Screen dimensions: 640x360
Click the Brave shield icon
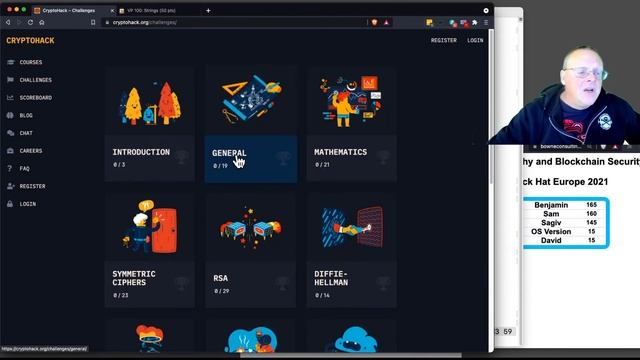tap(374, 22)
